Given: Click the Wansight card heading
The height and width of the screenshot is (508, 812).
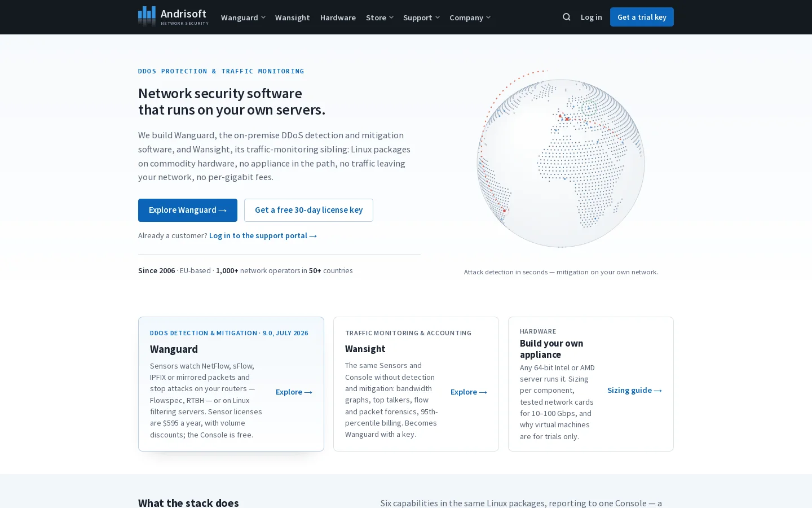Looking at the screenshot, I should (x=365, y=349).
